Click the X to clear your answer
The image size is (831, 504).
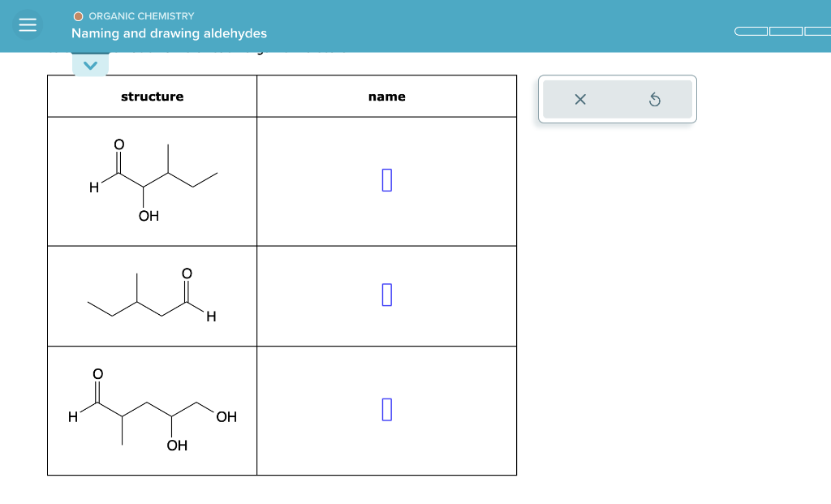579,99
